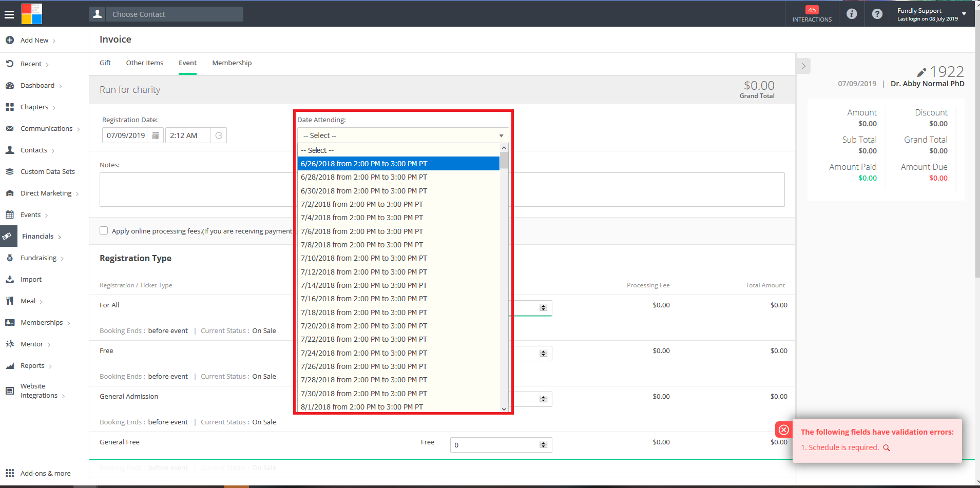Viewport: 980px width, 488px height.
Task: Click the Dr. Abby Normal PhD contact link
Action: (927, 84)
